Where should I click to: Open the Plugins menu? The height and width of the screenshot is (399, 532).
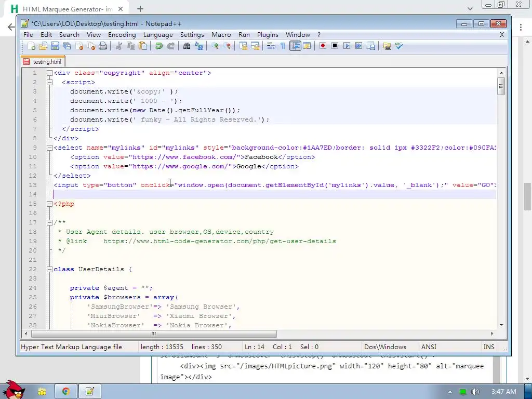268,35
